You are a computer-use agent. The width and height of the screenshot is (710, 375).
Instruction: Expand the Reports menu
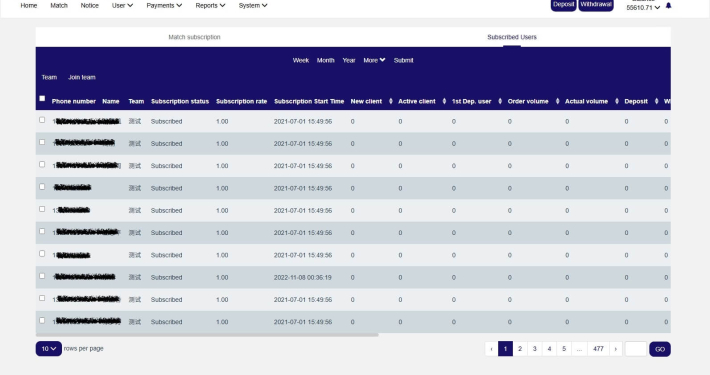[210, 5]
